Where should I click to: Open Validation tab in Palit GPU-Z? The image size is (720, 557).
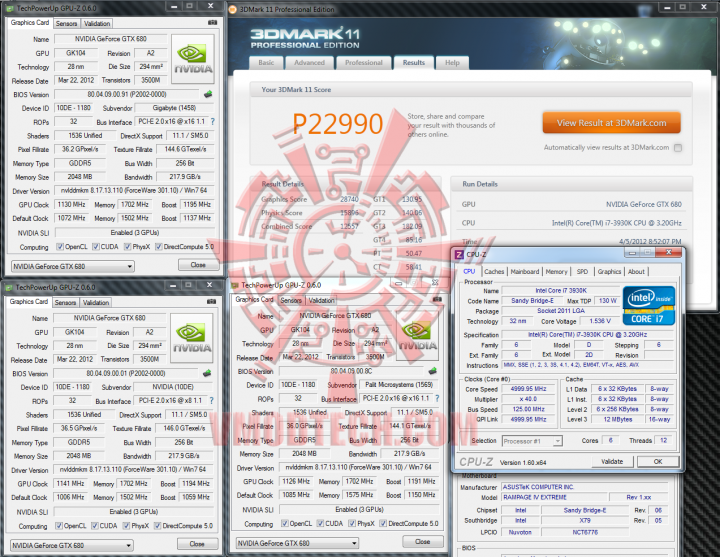(x=321, y=300)
